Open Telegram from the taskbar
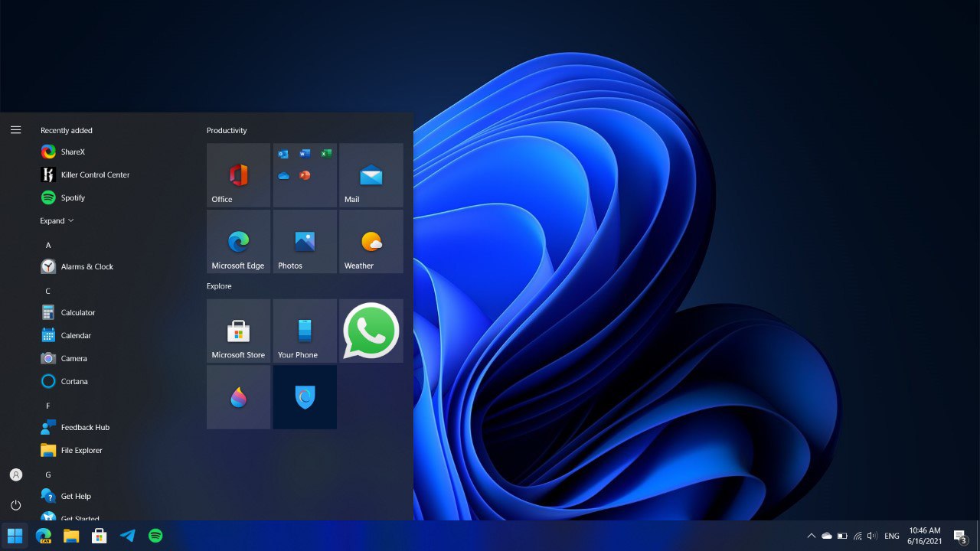The width and height of the screenshot is (980, 551). coord(127,536)
